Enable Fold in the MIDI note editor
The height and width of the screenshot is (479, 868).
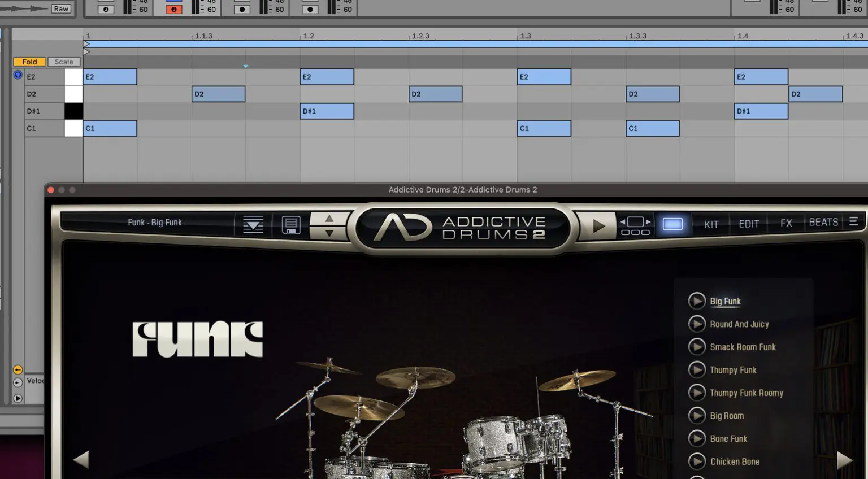pyautogui.click(x=29, y=61)
